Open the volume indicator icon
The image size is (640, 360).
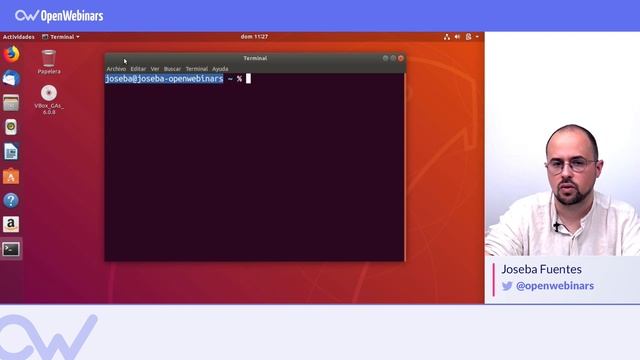coord(457,37)
